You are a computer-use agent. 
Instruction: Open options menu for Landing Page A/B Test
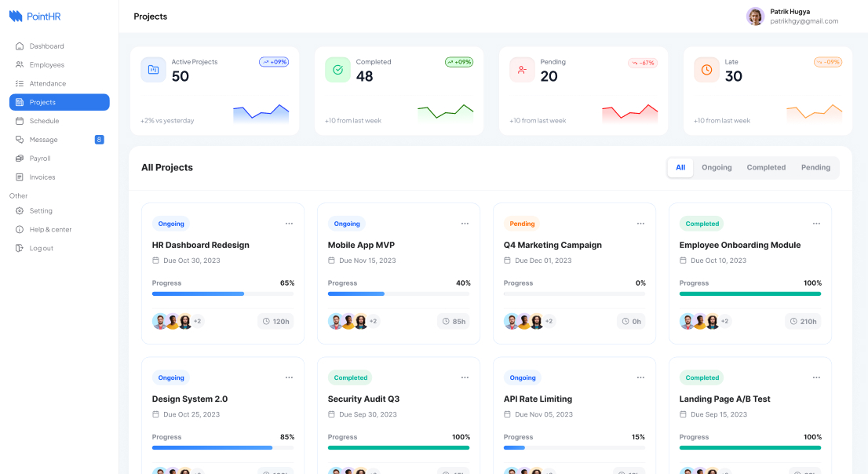coord(816,377)
